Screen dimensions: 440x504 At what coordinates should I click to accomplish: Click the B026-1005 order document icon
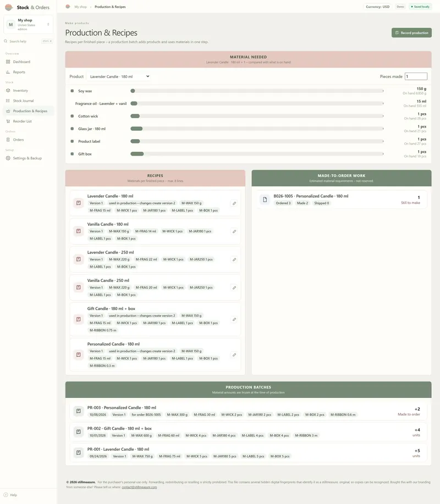pos(265,200)
